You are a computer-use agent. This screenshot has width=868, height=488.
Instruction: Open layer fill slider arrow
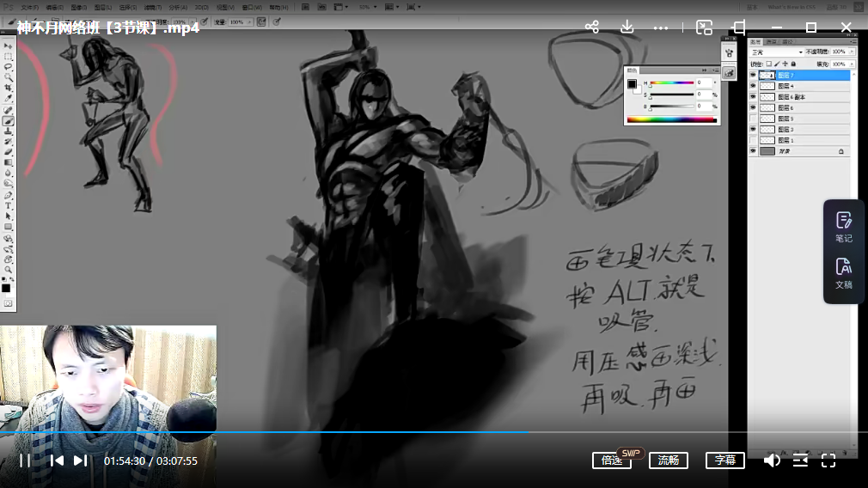tap(852, 64)
